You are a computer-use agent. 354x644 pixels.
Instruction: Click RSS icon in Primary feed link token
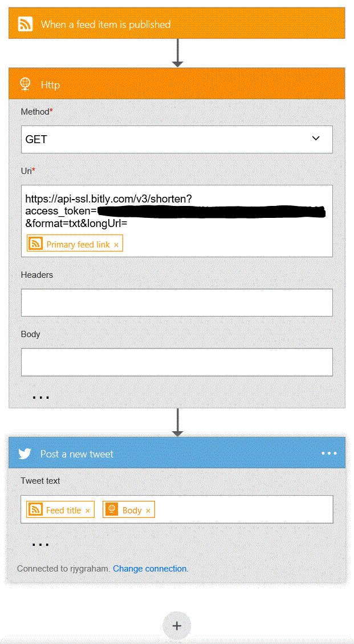pos(35,244)
